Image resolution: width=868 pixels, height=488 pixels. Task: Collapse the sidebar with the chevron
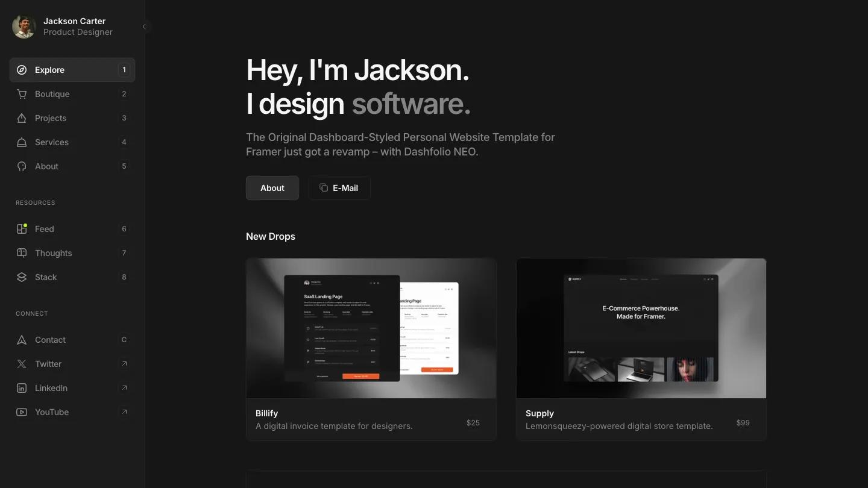[144, 27]
